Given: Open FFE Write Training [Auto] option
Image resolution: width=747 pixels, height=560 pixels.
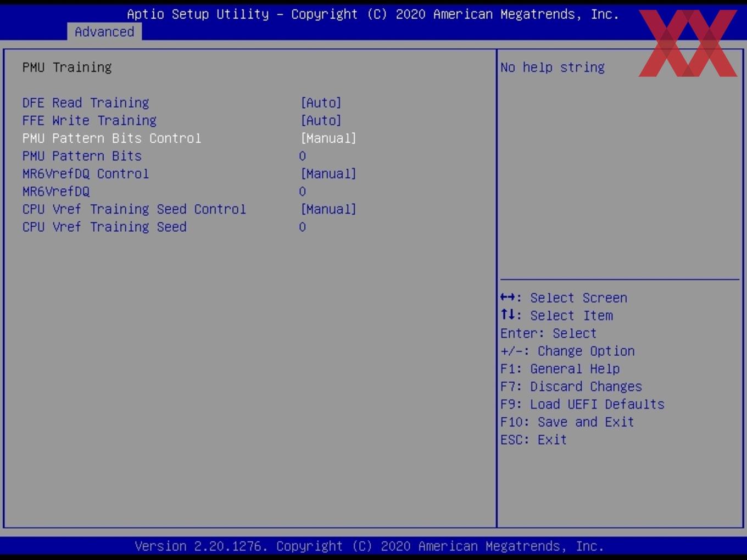Looking at the screenshot, I should [321, 120].
